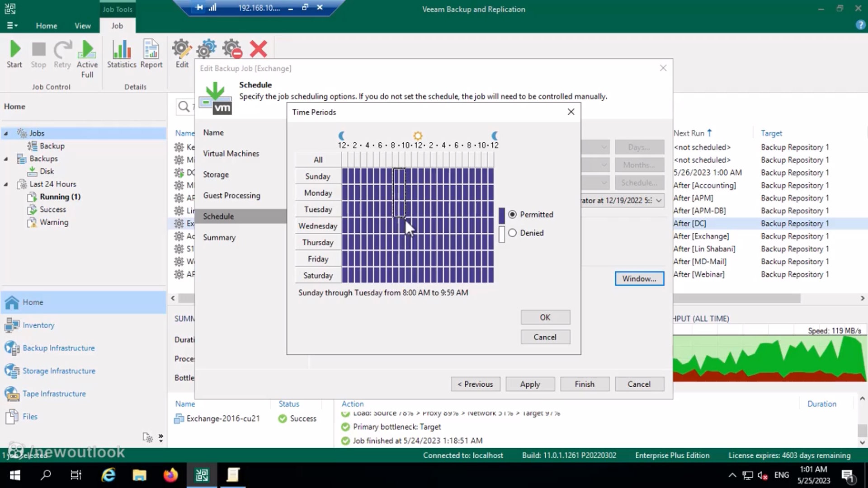The image size is (868, 488).
Task: Click the Window... button
Action: pos(639,278)
